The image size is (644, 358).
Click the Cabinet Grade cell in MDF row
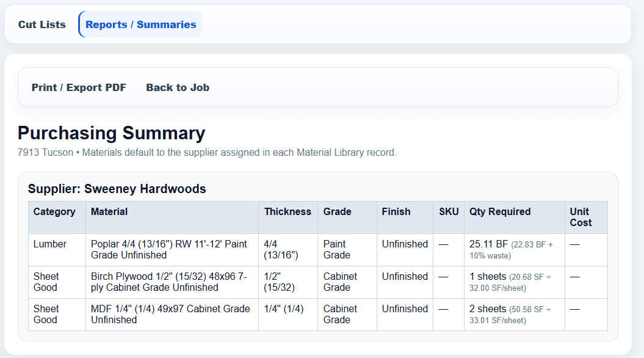347,315
